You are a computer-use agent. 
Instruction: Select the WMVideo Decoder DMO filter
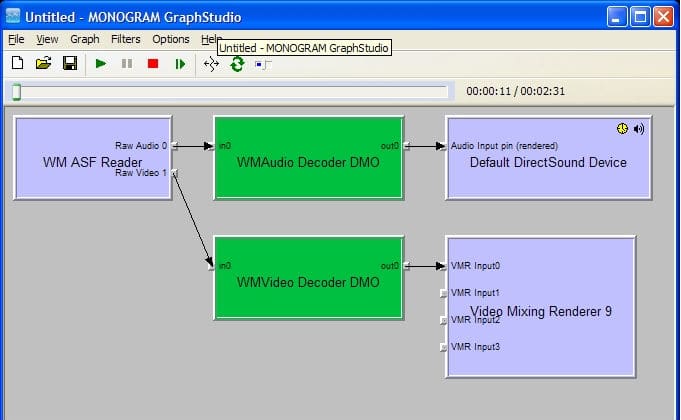[309, 278]
